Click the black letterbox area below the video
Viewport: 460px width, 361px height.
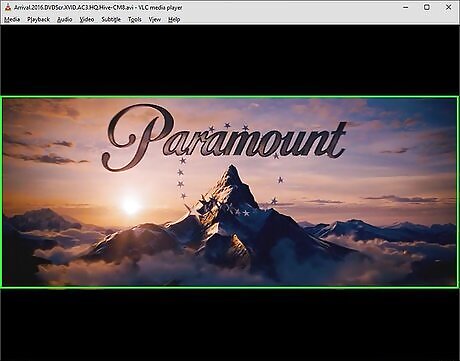230,324
